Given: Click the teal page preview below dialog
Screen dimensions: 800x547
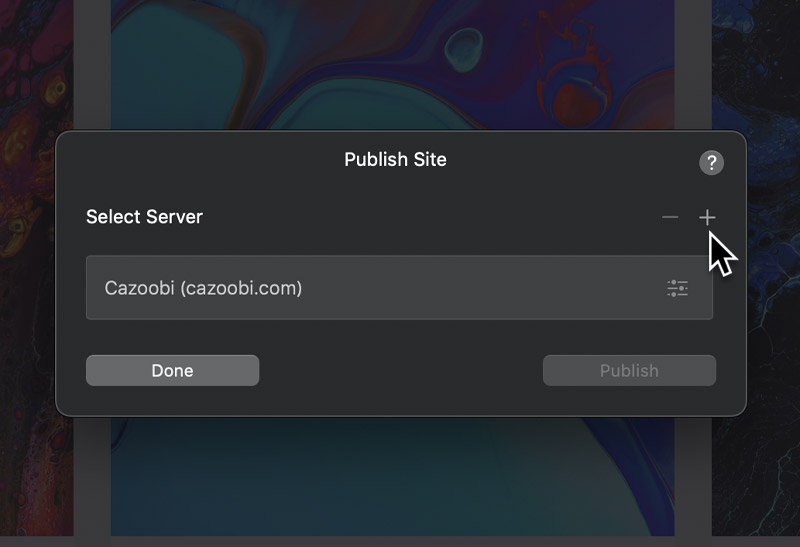Looking at the screenshot, I should click(x=393, y=476).
